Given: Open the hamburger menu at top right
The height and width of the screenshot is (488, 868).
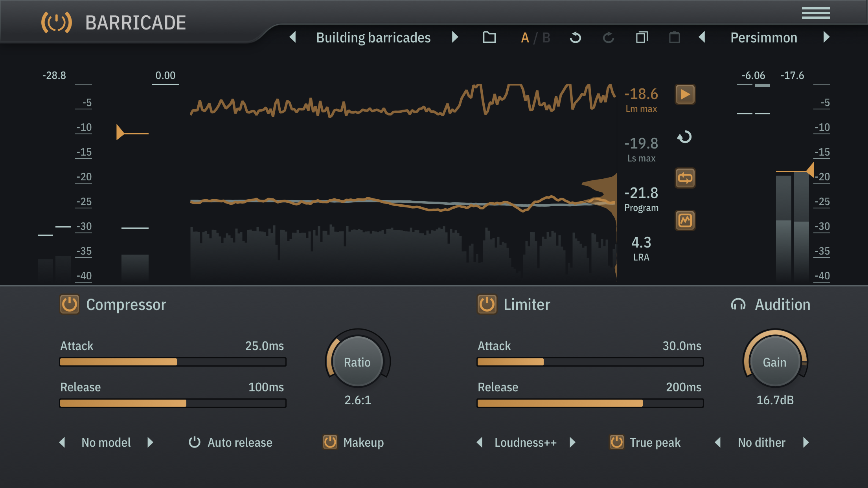Looking at the screenshot, I should (x=816, y=13).
